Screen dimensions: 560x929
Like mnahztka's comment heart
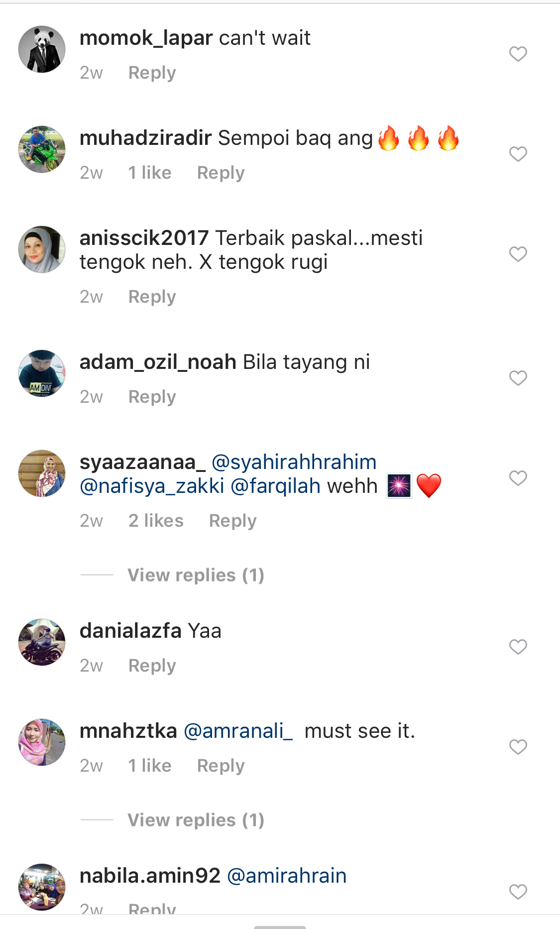click(x=518, y=747)
